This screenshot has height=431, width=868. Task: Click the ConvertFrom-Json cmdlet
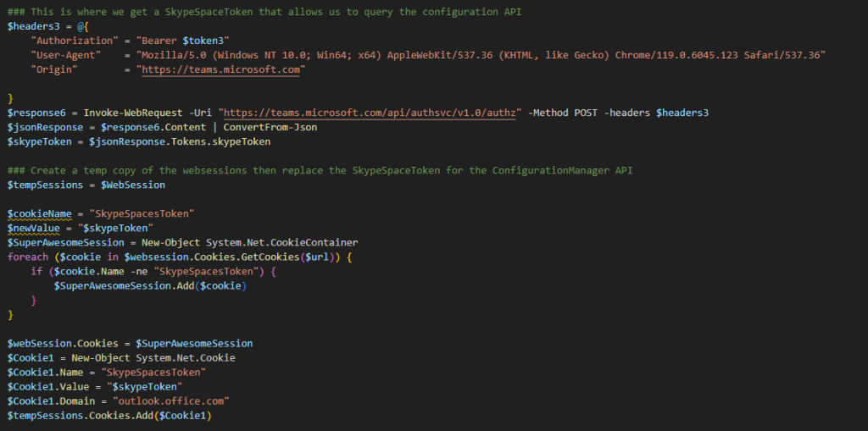[270, 127]
